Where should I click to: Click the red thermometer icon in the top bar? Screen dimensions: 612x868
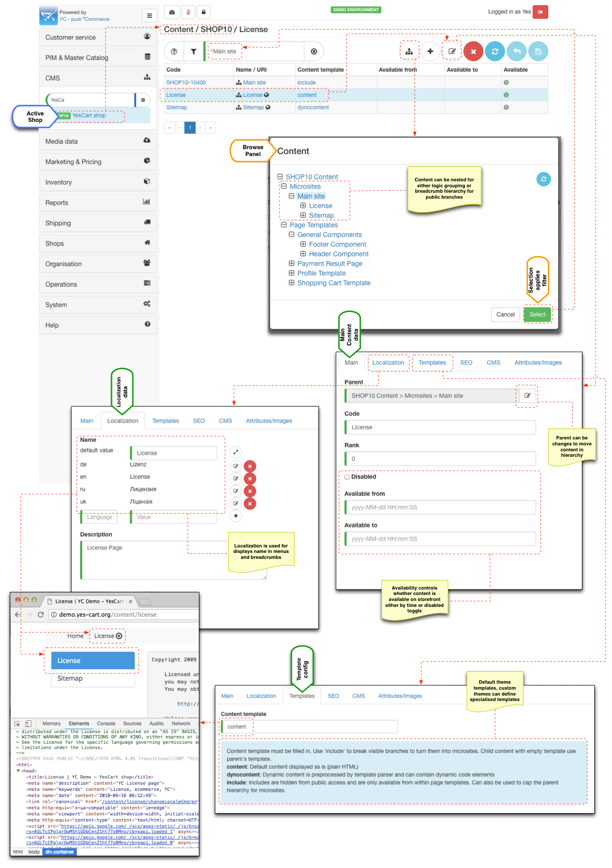188,12
